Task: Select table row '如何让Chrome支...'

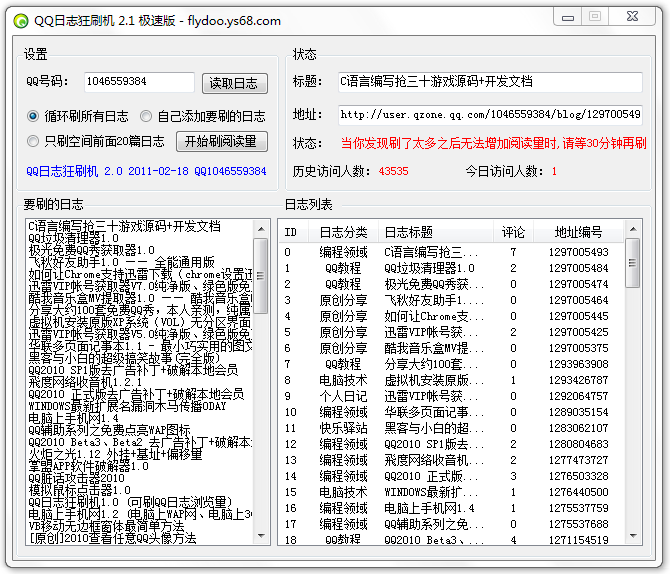Action: (x=451, y=316)
